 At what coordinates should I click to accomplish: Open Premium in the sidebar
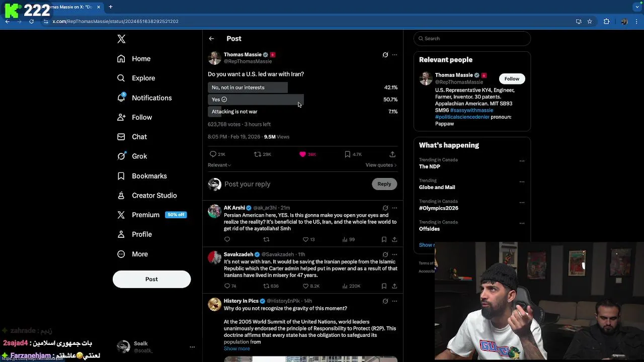coord(152,215)
